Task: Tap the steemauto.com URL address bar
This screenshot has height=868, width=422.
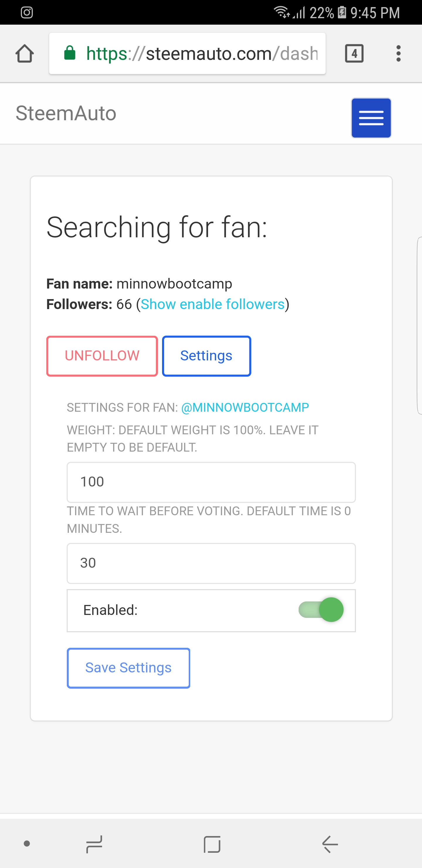Action: coord(187,53)
